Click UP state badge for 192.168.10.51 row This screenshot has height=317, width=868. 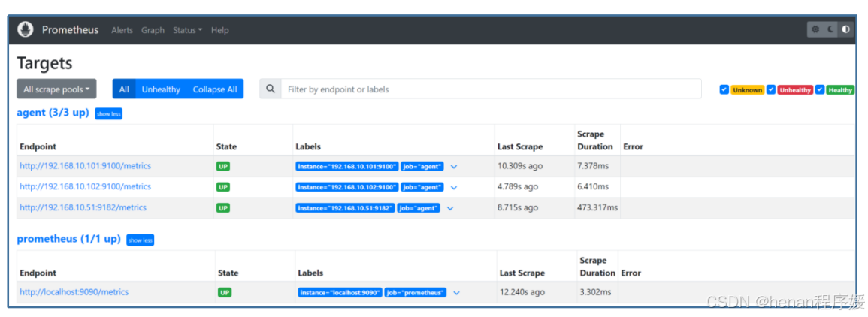(x=223, y=208)
